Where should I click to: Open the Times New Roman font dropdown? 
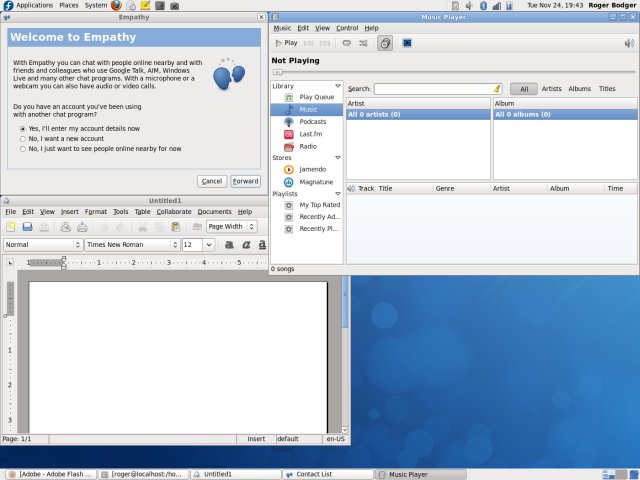130,244
